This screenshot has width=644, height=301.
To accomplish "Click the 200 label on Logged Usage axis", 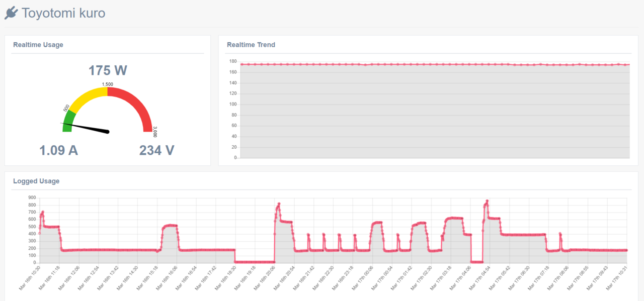I will 32,248.
